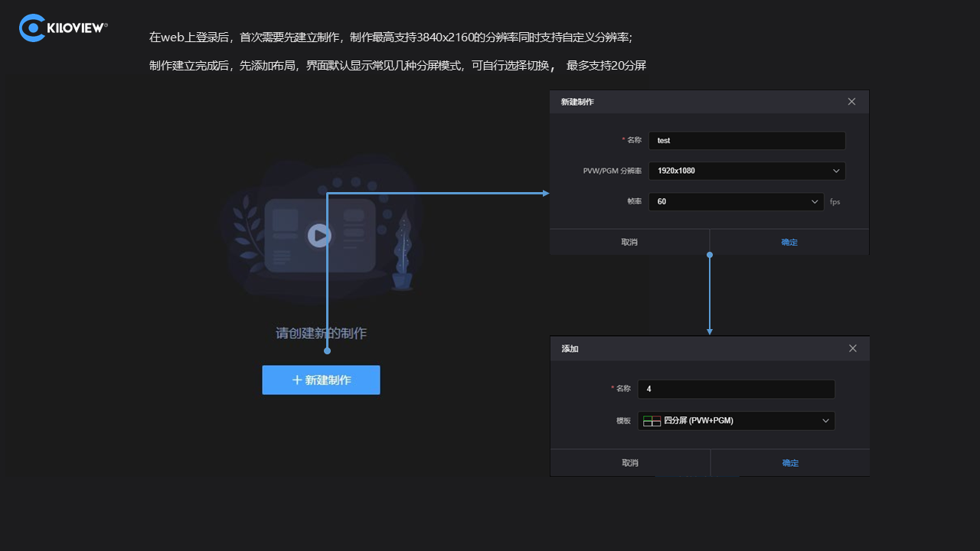
Task: Open the 帧率 dropdown showing 60
Action: pos(736,202)
